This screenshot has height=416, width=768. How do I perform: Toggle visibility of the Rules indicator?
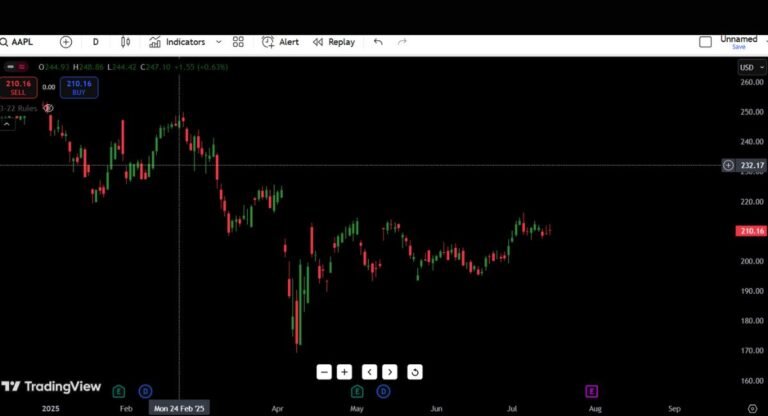(x=48, y=108)
